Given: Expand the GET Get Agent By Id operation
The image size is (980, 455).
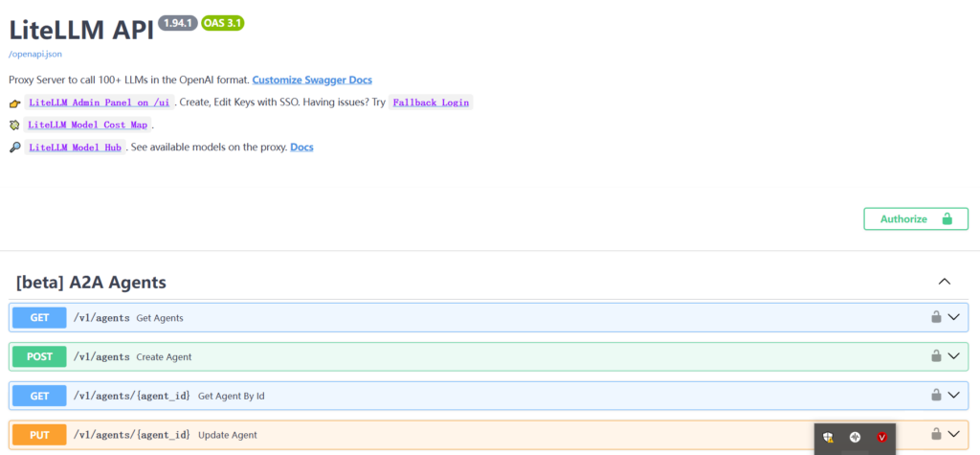Looking at the screenshot, I should pos(489,395).
